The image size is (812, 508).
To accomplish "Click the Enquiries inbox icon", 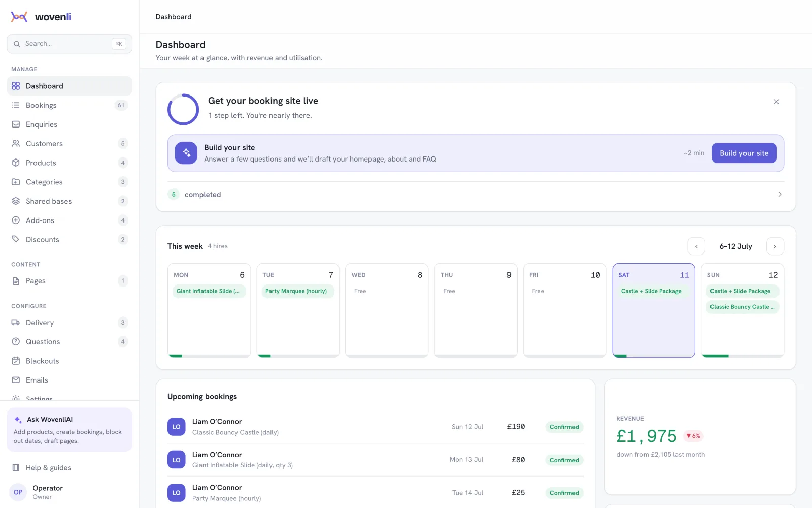I will click(x=16, y=124).
